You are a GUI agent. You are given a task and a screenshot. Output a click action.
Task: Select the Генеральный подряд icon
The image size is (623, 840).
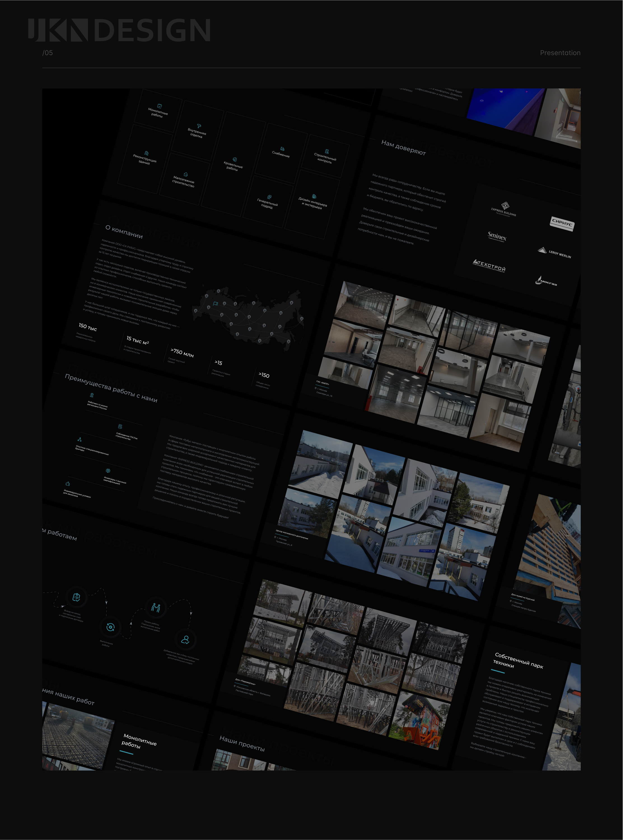(x=269, y=197)
